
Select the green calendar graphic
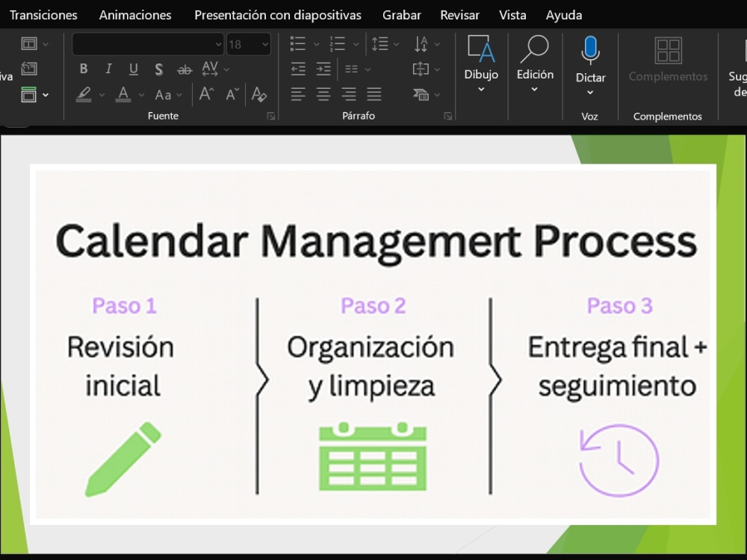coord(373,457)
